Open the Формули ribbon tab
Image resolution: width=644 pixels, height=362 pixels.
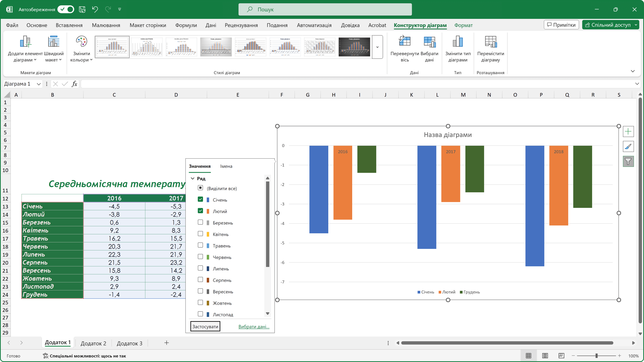click(x=186, y=25)
